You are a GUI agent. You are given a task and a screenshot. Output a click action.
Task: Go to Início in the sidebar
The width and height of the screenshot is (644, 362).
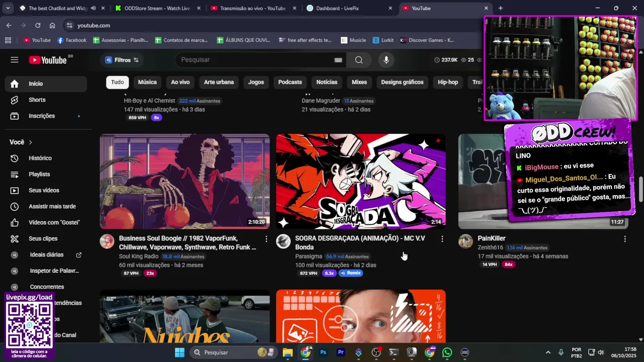[46, 83]
